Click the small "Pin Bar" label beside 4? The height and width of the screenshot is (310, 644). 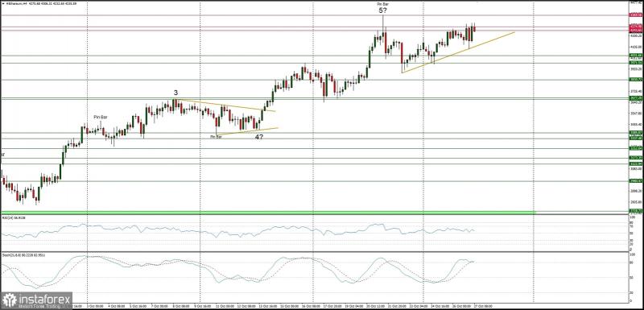[216, 137]
